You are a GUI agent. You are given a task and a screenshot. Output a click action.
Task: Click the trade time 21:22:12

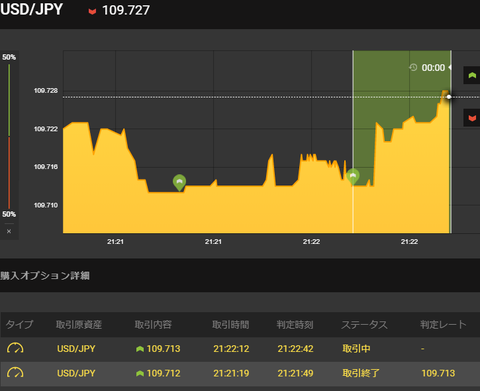tap(231, 349)
